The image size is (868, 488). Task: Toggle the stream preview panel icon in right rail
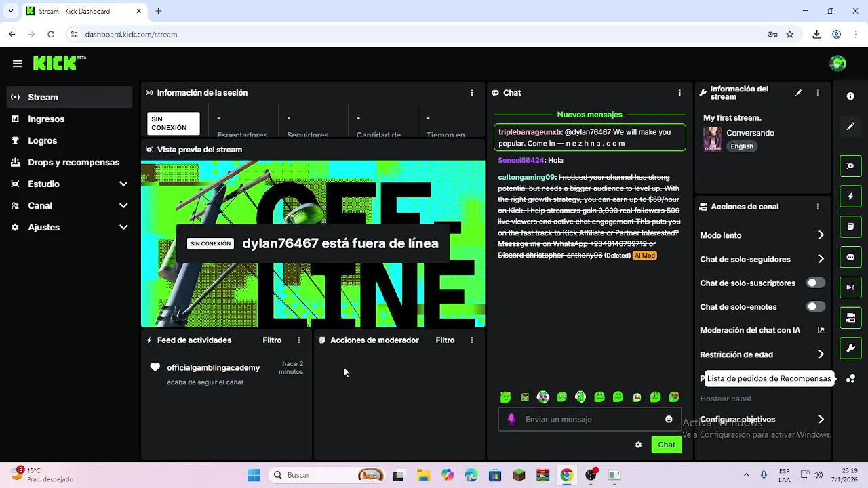click(850, 166)
